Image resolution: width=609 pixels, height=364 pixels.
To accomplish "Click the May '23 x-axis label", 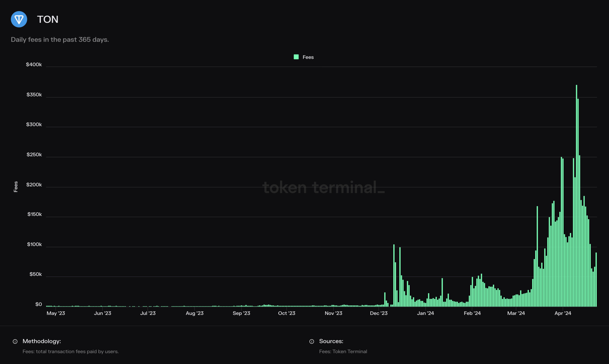I will tap(56, 313).
